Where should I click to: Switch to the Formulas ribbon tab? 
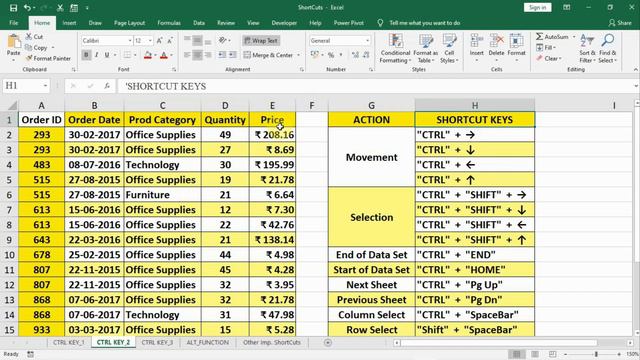[169, 23]
